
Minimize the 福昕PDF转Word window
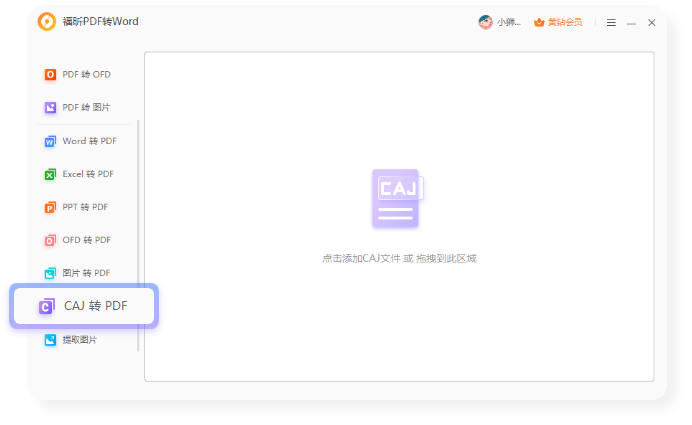click(x=631, y=22)
